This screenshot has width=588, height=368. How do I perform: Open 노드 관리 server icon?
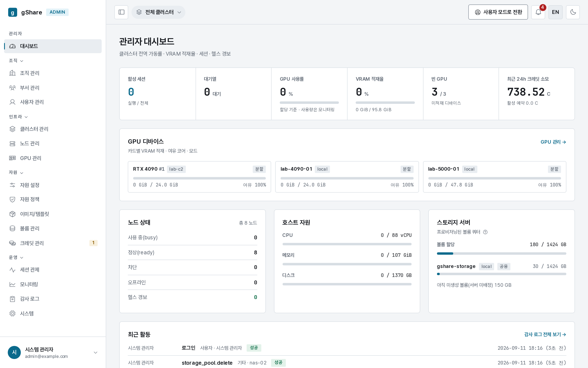(x=13, y=143)
